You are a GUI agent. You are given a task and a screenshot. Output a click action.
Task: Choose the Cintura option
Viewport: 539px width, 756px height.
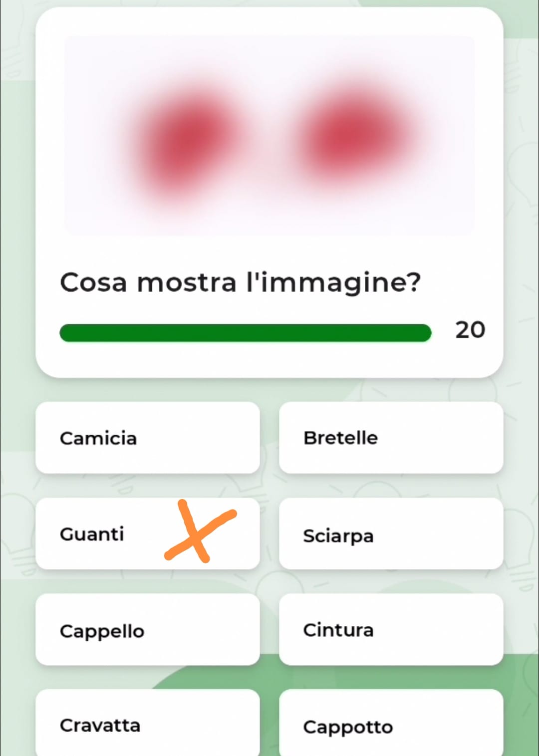coord(391,630)
